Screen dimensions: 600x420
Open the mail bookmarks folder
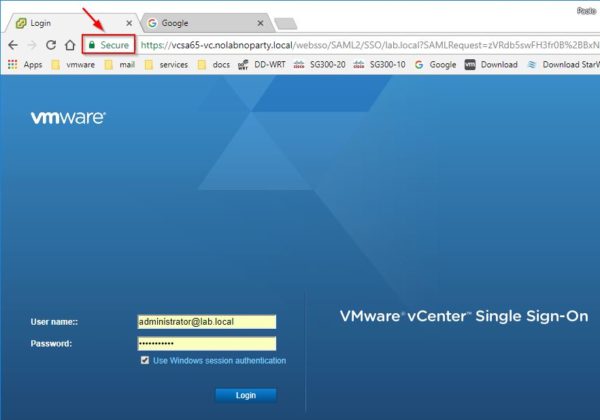coord(119,65)
